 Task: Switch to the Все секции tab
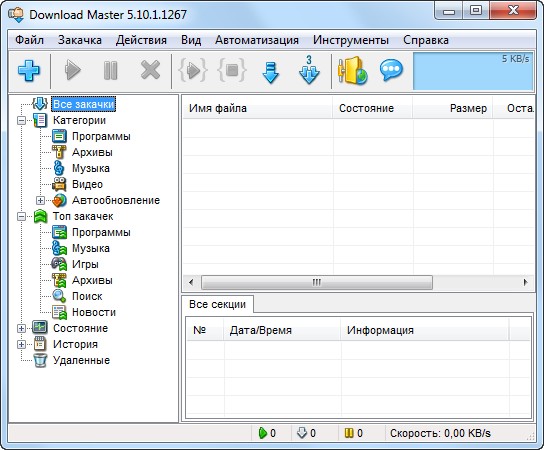(218, 304)
